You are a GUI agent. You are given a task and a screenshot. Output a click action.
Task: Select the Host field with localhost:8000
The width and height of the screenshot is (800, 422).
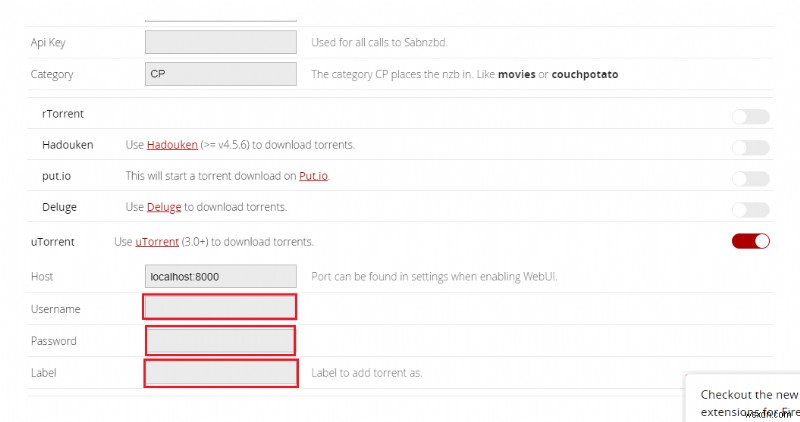(x=221, y=275)
